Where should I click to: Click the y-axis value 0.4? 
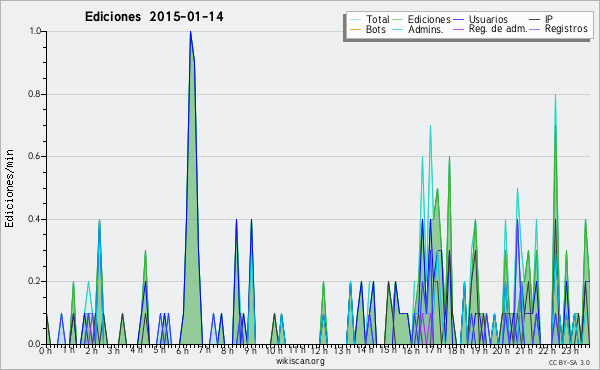click(x=35, y=219)
